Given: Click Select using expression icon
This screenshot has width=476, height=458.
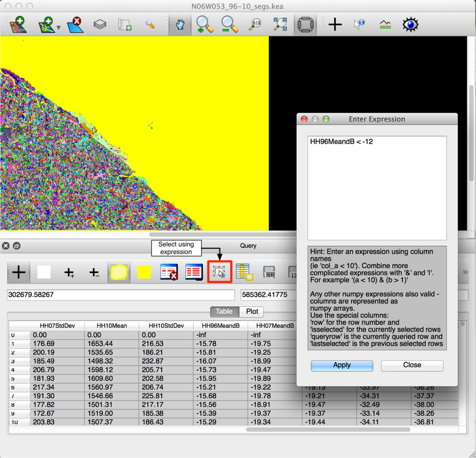Looking at the screenshot, I should click(219, 272).
